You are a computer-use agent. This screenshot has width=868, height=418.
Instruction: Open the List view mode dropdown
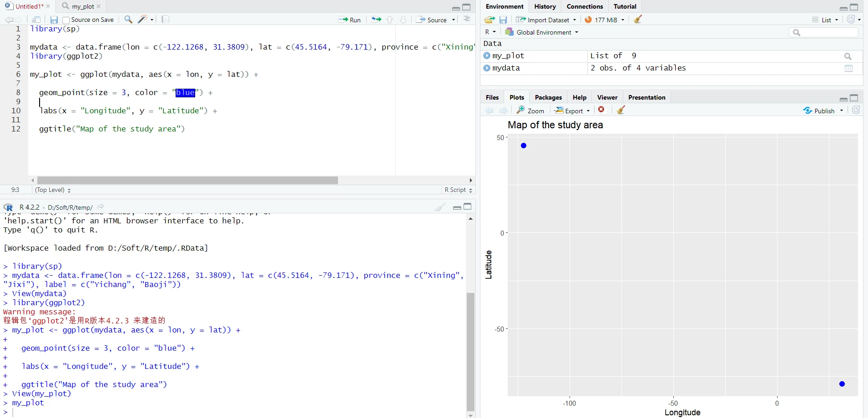(825, 20)
